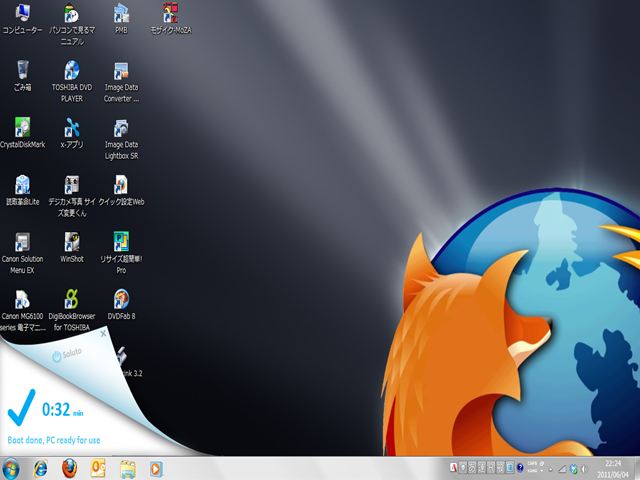Select the デジカメ写真 サイズ変更くん shortcut
The image size is (640, 480).
pos(72,196)
